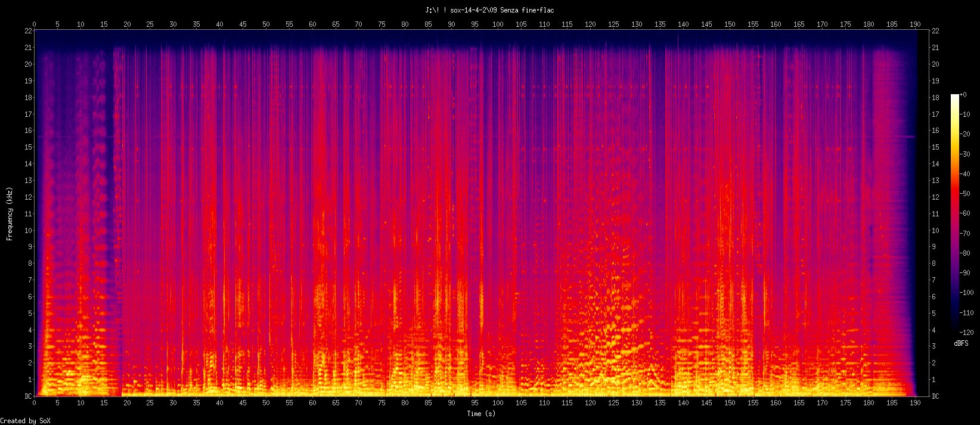Click '22' tick on left frequency axis

[x=28, y=31]
